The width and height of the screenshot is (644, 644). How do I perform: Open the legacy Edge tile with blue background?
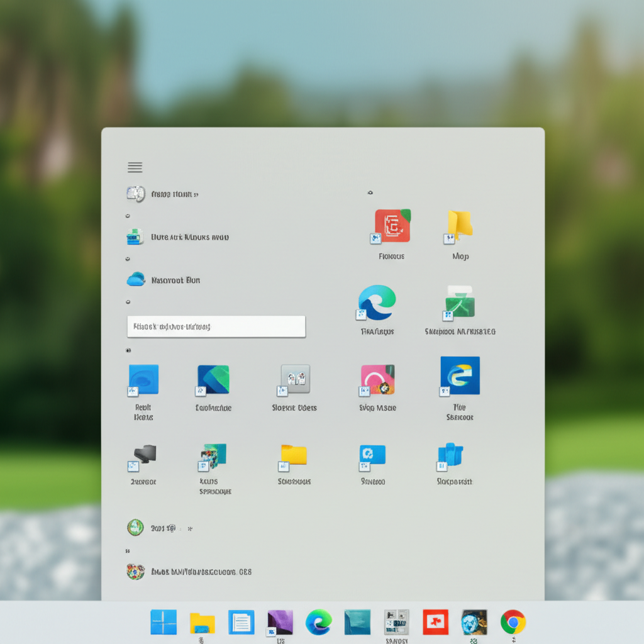[460, 375]
